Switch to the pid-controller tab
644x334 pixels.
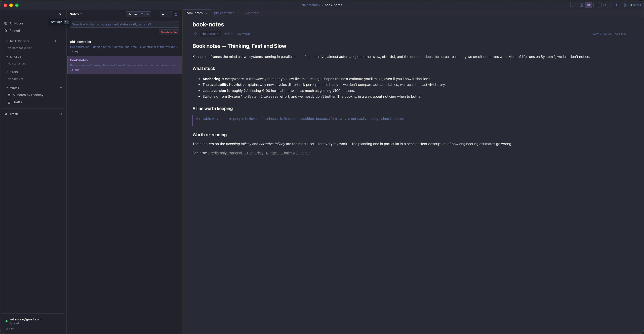coord(224,13)
